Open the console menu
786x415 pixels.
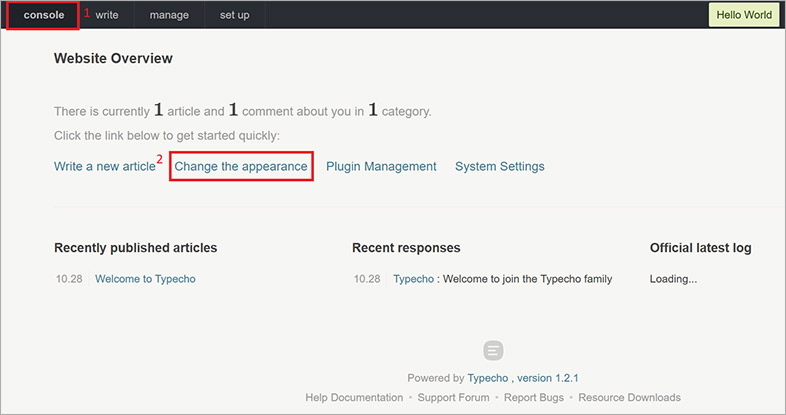click(x=44, y=15)
